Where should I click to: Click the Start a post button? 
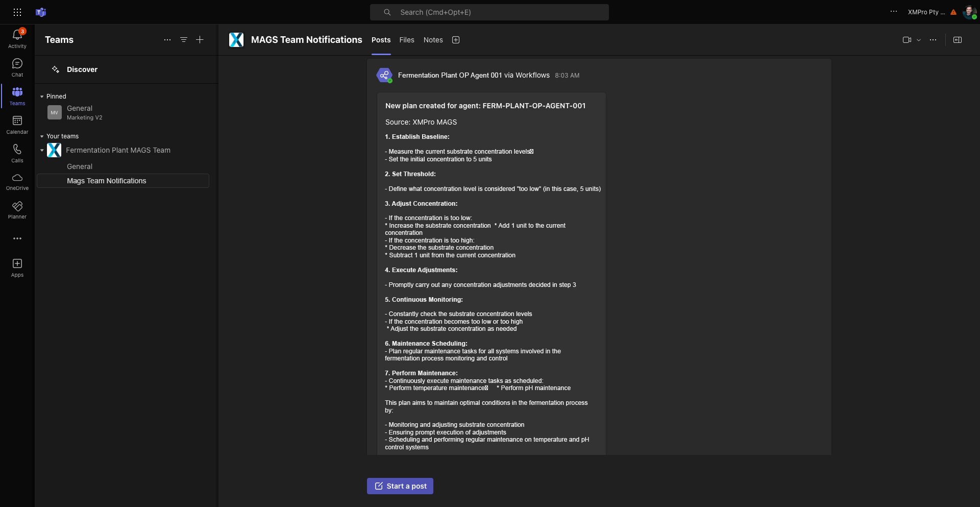400,486
